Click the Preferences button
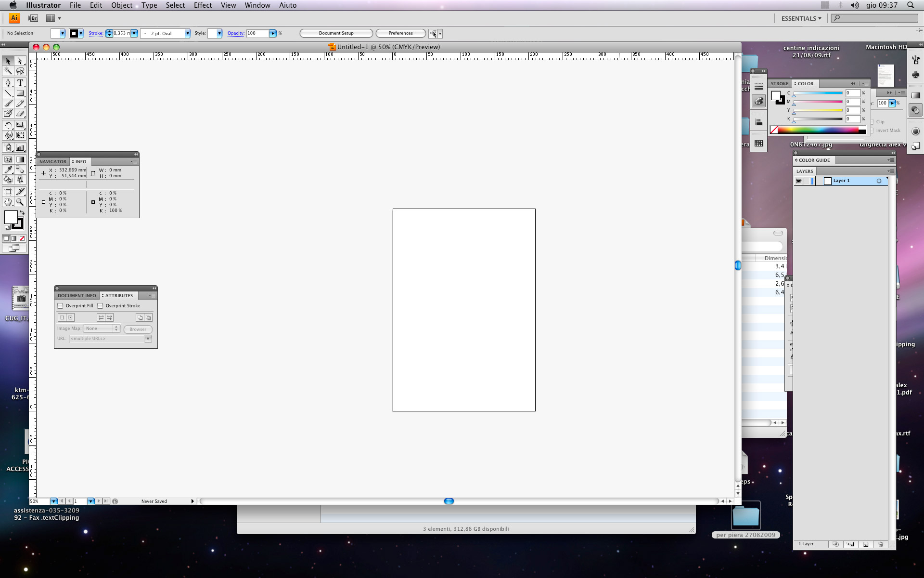The width and height of the screenshot is (924, 578). tap(400, 33)
